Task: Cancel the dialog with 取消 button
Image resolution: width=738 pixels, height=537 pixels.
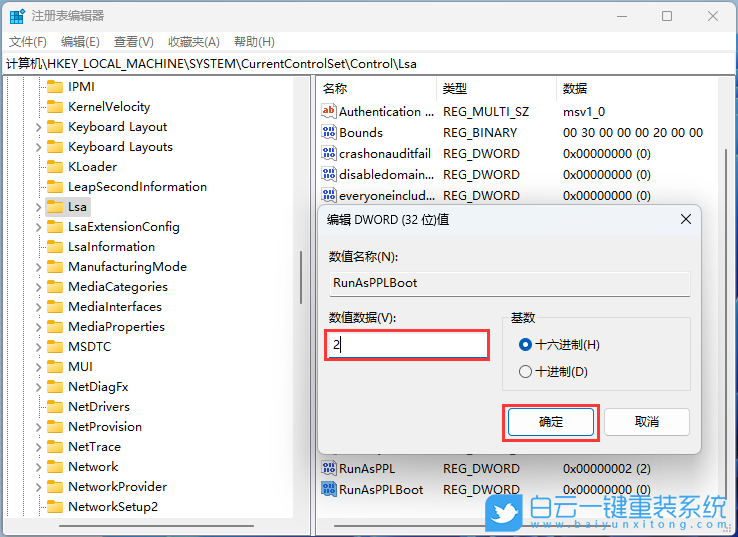Action: pyautogui.click(x=647, y=422)
